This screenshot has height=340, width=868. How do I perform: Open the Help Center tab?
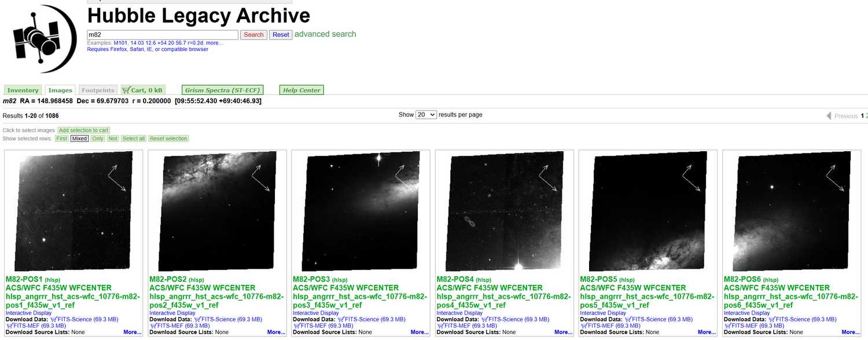(301, 90)
